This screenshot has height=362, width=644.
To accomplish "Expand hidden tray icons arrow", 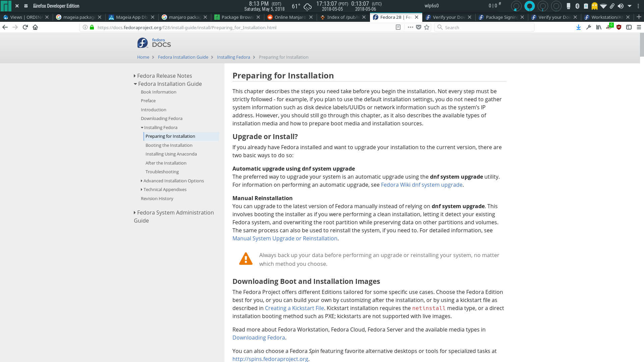I will click(630, 6).
